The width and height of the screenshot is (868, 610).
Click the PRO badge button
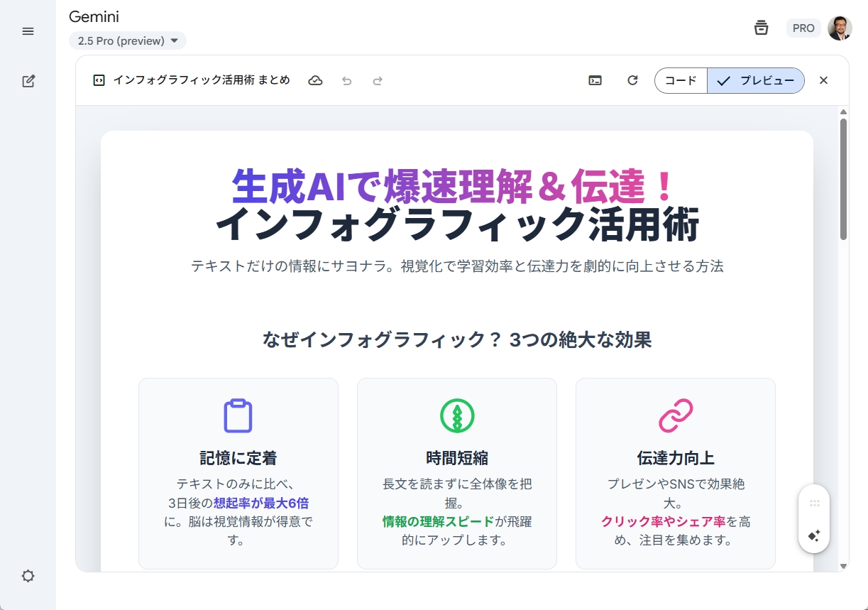(803, 28)
